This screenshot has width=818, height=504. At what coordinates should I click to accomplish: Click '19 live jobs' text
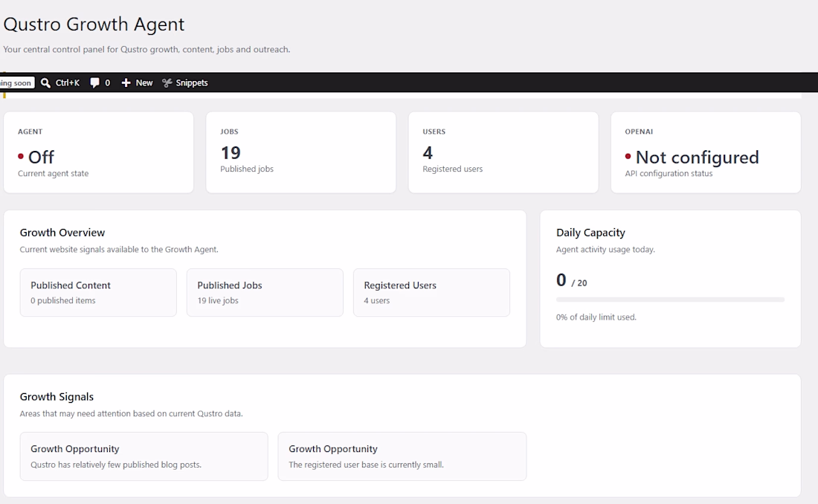pos(218,300)
